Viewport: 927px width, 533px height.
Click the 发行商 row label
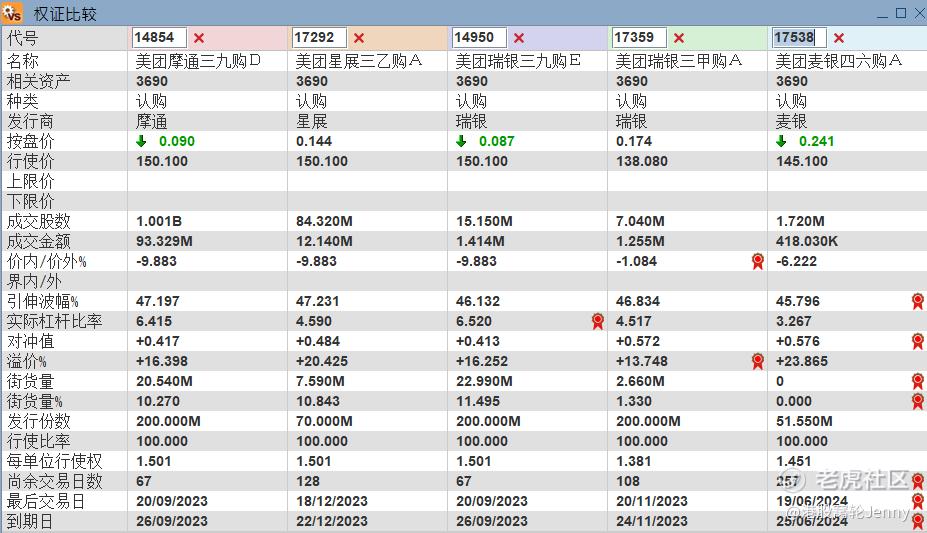30,122
